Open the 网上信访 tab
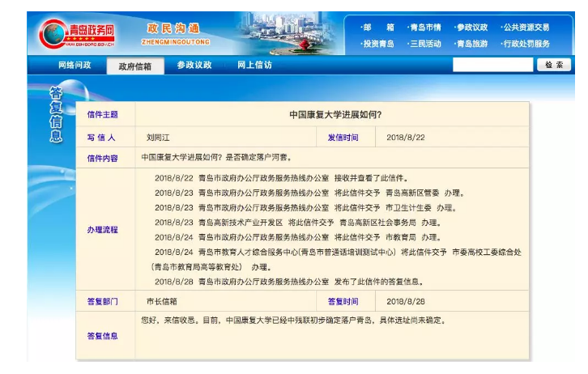The width and height of the screenshot is (588, 374). click(254, 66)
